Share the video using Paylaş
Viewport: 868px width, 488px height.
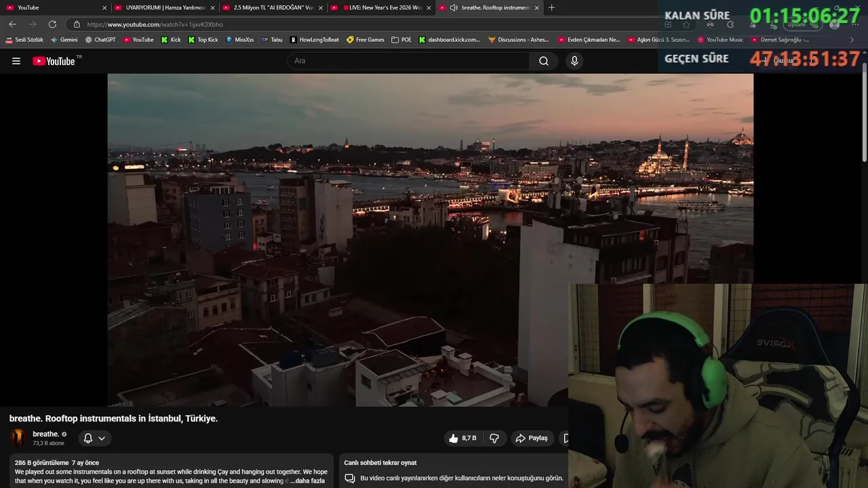click(532, 439)
